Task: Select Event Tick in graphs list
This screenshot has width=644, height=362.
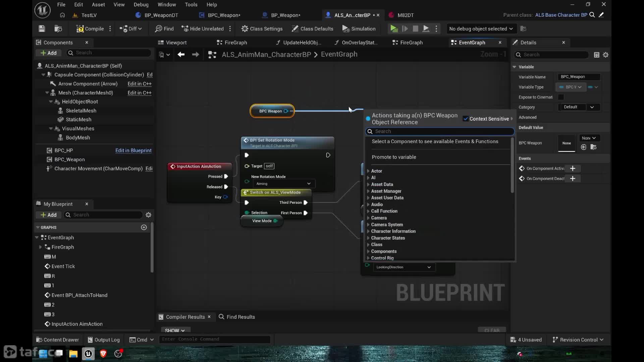Action: 63,266
